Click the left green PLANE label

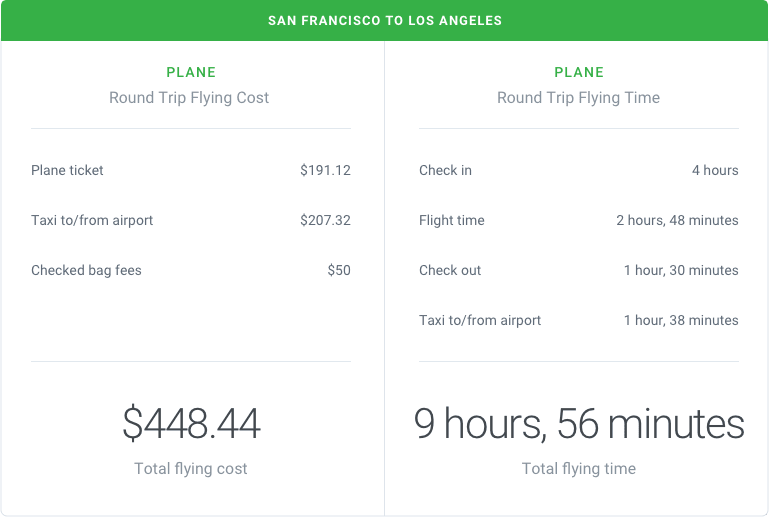coord(191,72)
